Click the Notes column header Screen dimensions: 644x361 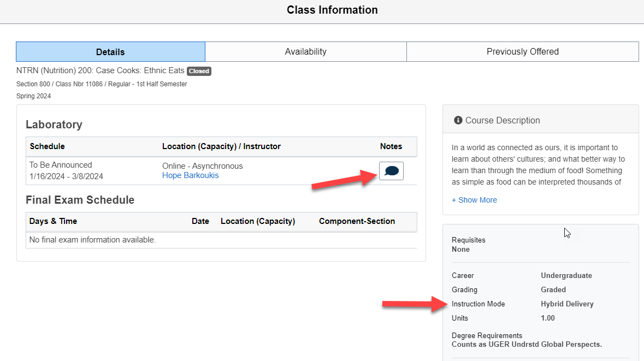(x=391, y=146)
